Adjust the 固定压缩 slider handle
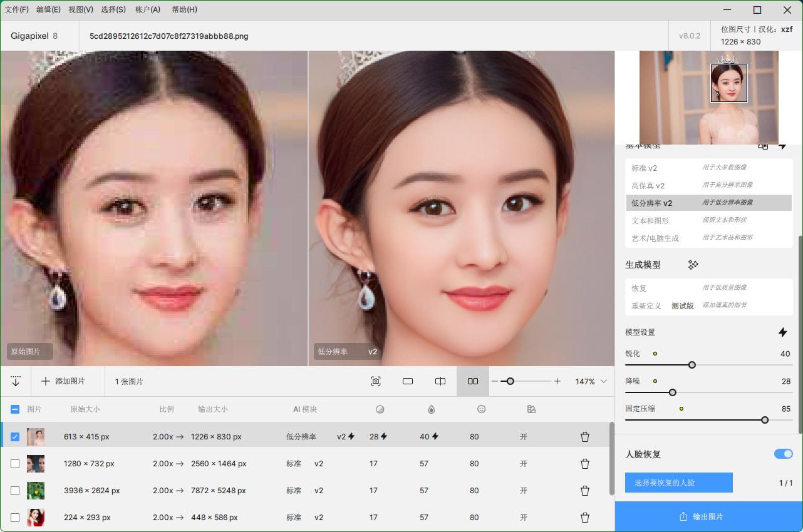The height and width of the screenshot is (532, 803). coord(765,420)
